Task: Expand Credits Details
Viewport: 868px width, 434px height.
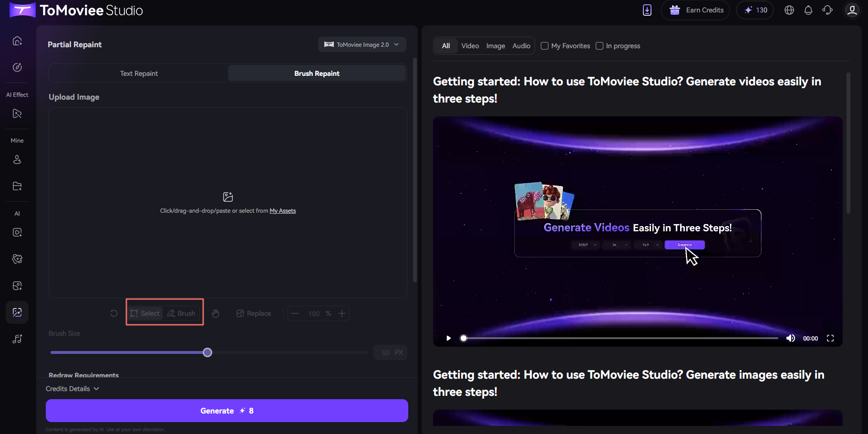Action: click(x=72, y=389)
